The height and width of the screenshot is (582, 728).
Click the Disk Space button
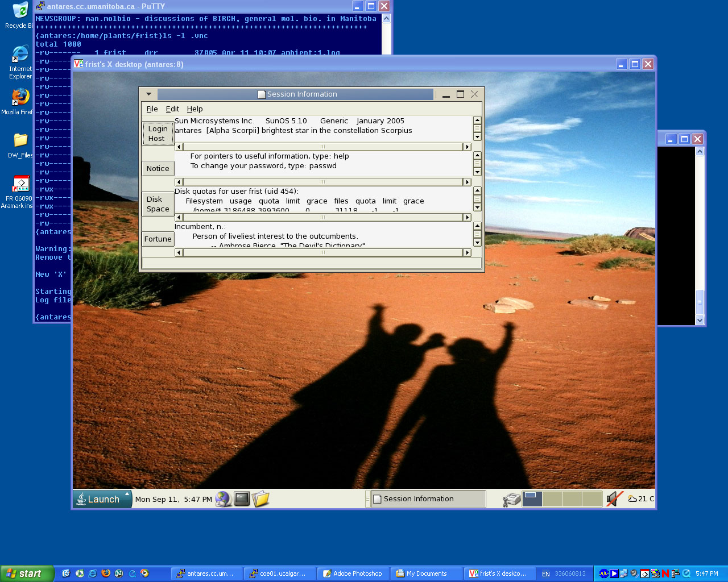[x=158, y=204]
